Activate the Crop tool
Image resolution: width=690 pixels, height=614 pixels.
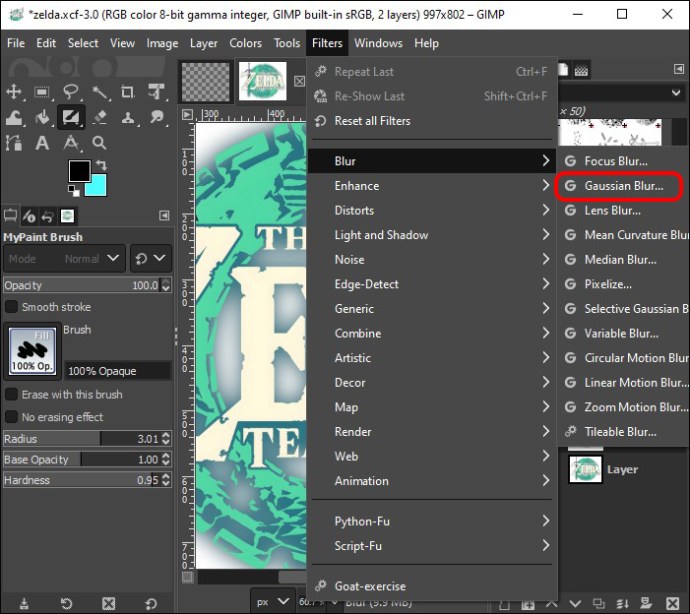coord(128,92)
